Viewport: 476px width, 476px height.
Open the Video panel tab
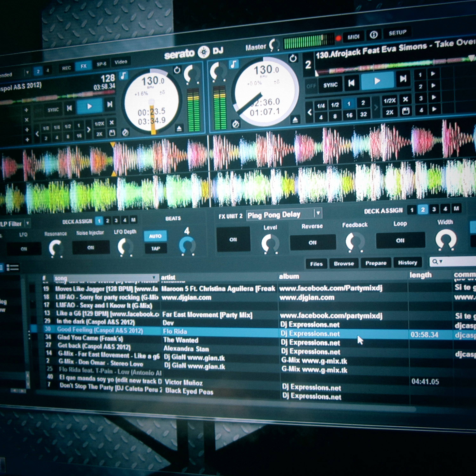[x=121, y=62]
